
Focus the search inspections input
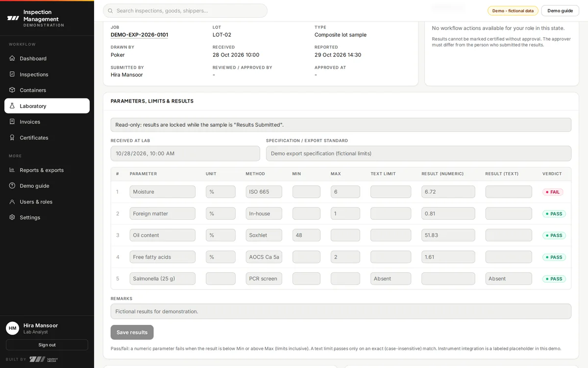tap(185, 11)
